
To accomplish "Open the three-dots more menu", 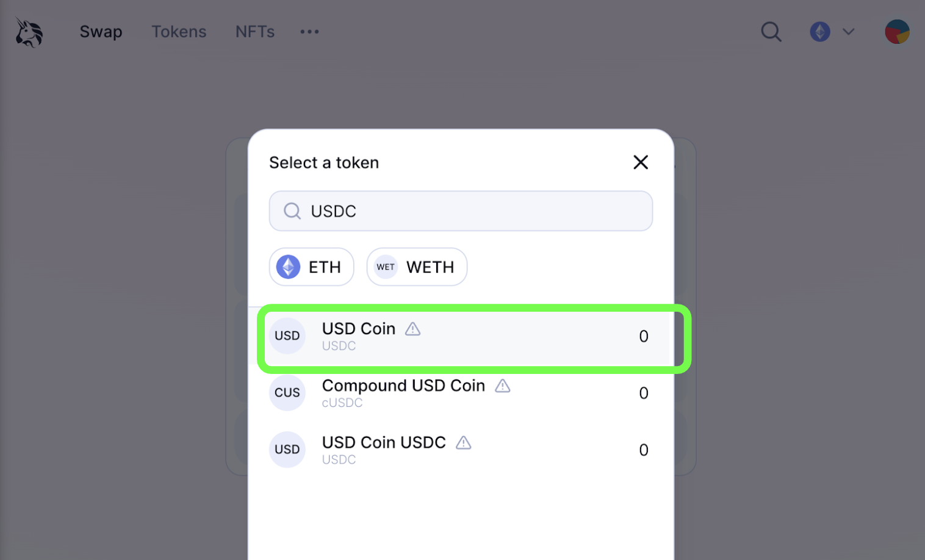I will point(309,32).
